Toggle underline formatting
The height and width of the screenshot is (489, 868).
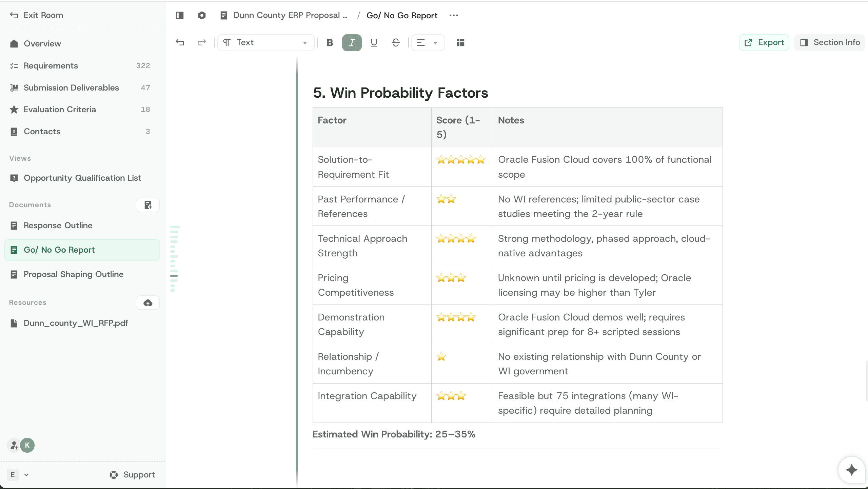coord(374,42)
